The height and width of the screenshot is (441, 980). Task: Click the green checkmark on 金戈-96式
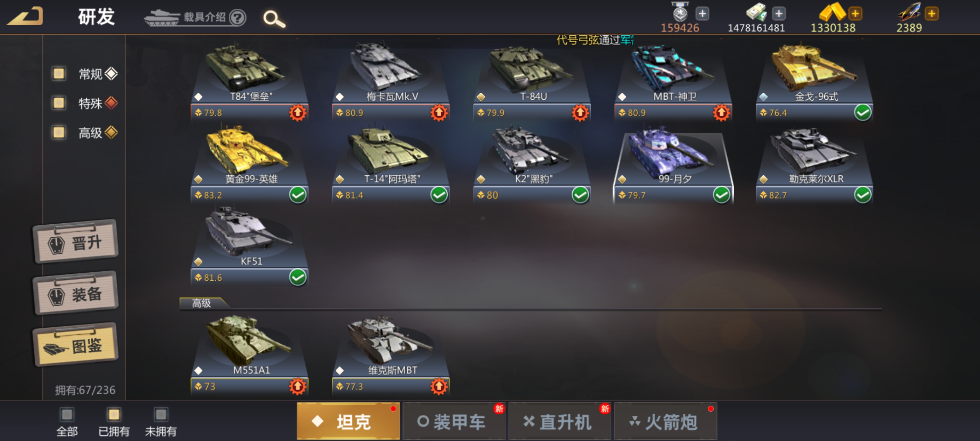pyautogui.click(x=862, y=113)
